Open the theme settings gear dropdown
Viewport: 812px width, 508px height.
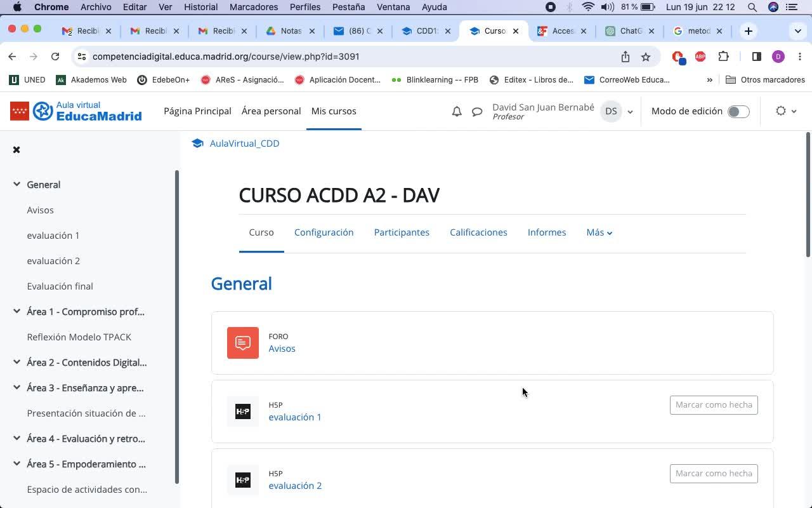pos(786,111)
